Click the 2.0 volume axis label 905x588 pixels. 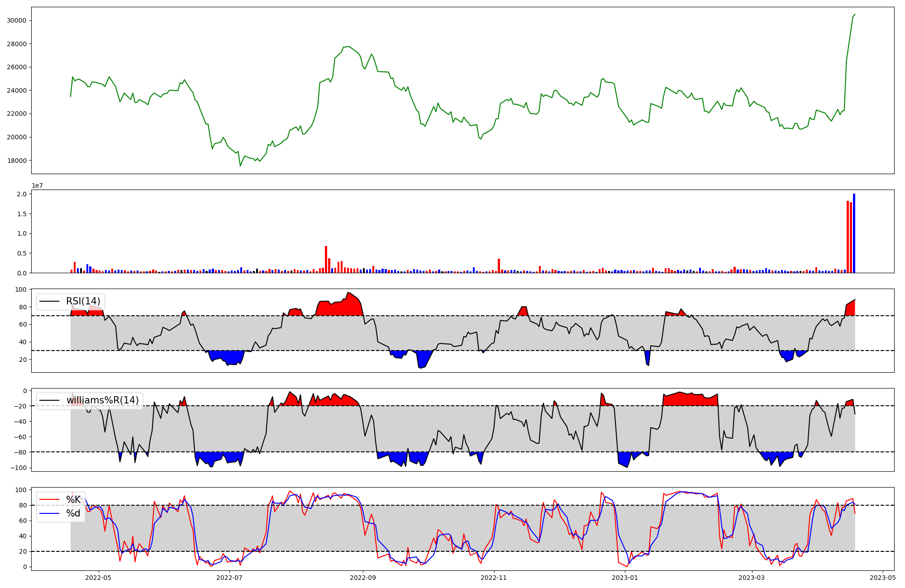pos(22,194)
